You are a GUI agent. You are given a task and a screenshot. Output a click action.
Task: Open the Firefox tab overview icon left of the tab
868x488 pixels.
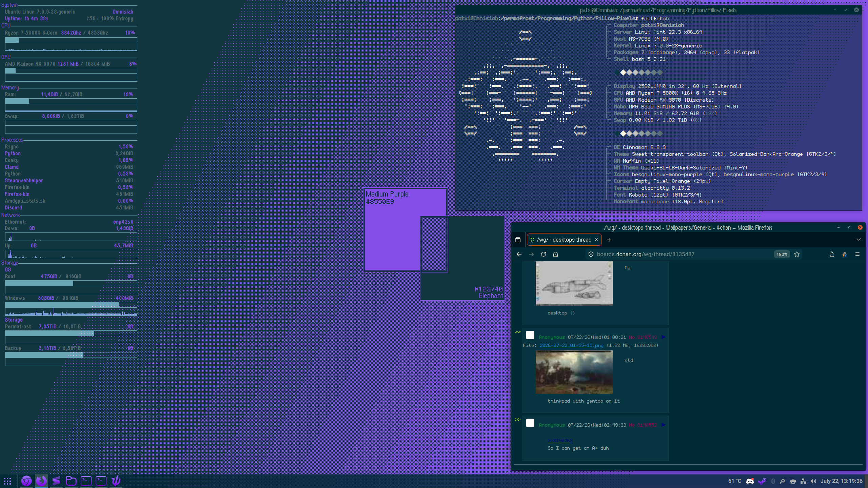[518, 240]
